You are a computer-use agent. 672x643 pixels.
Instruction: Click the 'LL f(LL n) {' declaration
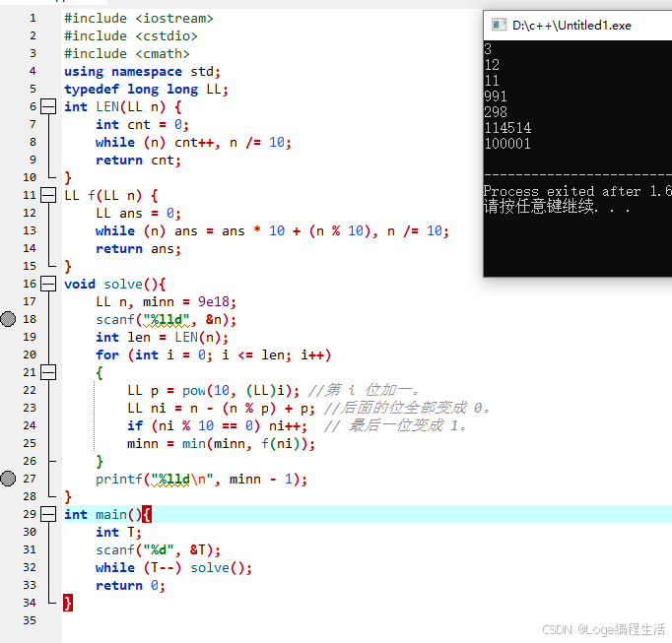111,195
